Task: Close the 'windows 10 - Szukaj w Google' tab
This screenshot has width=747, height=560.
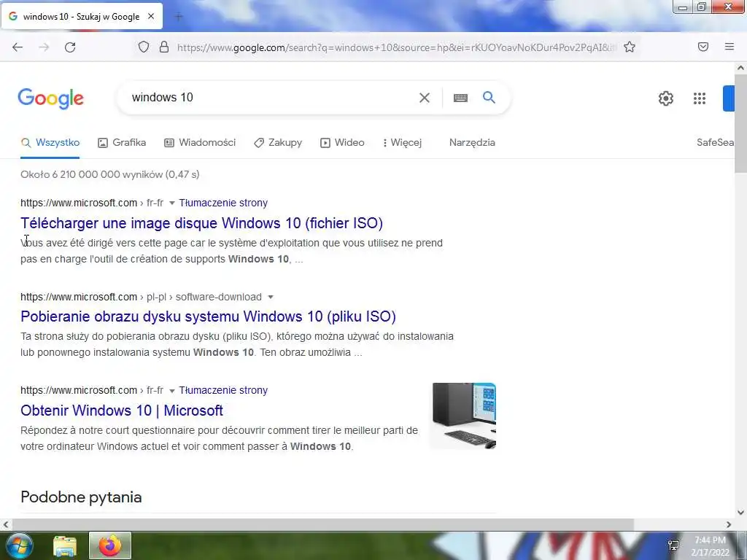Action: coord(151,16)
